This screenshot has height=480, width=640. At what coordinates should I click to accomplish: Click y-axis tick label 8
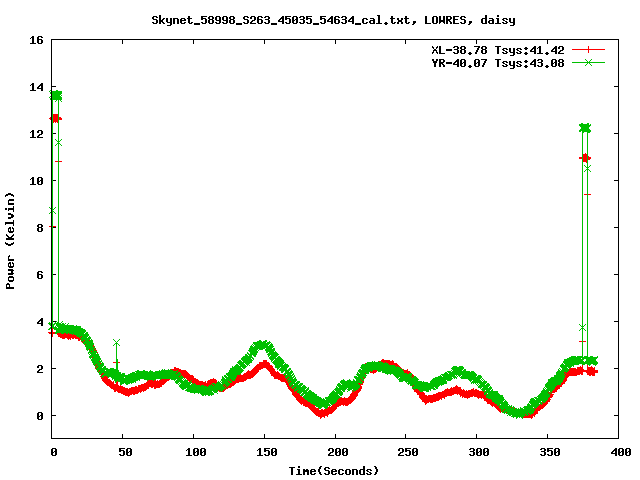coord(40,228)
